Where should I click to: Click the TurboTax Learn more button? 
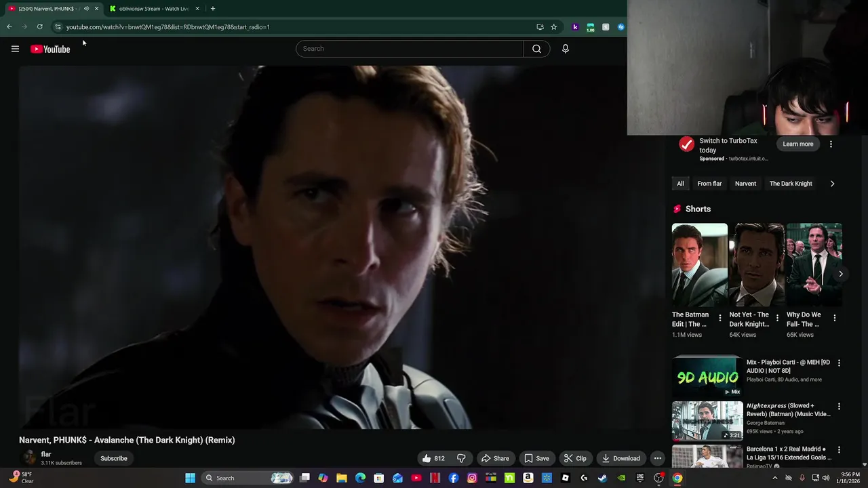click(x=797, y=144)
